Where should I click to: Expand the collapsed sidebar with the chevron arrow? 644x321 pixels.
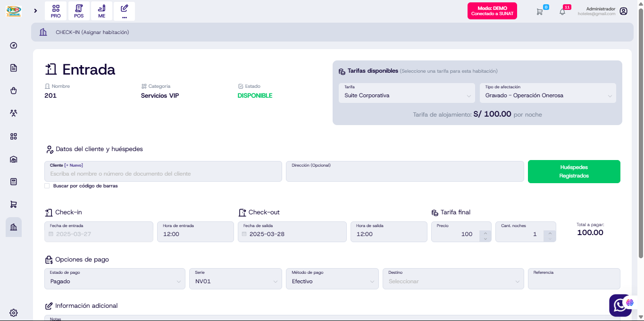tap(35, 10)
